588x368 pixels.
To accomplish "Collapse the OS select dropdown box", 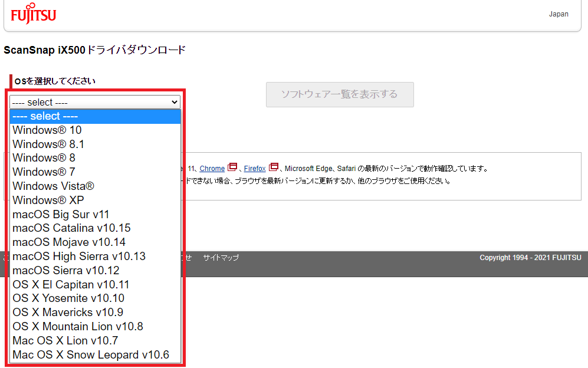I will [x=95, y=102].
